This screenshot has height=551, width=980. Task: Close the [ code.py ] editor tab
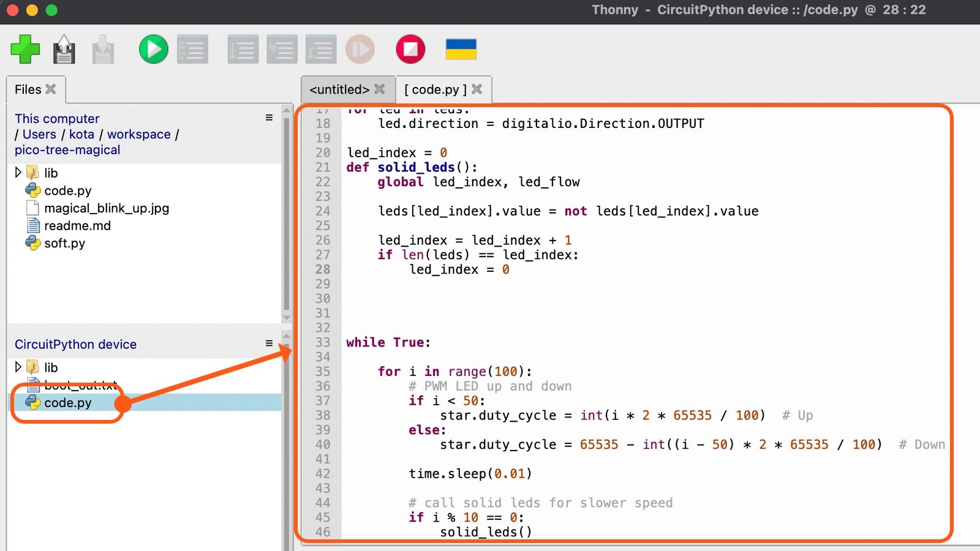(x=477, y=89)
